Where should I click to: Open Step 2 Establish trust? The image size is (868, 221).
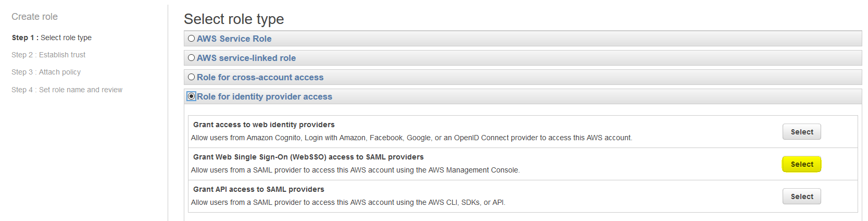(48, 55)
